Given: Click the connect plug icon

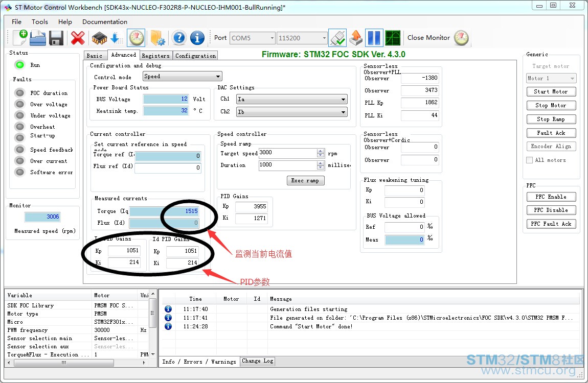Looking at the screenshot, I should (x=337, y=38).
